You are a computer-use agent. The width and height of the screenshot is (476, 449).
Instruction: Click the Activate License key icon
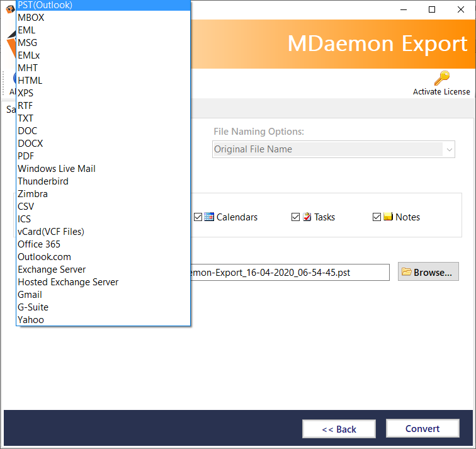coord(442,78)
